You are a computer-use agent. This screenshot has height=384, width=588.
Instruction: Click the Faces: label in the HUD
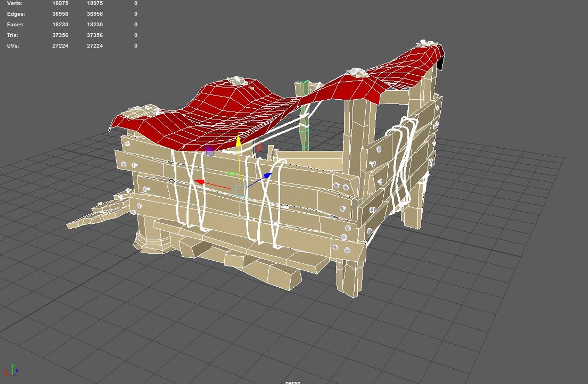pyautogui.click(x=16, y=25)
